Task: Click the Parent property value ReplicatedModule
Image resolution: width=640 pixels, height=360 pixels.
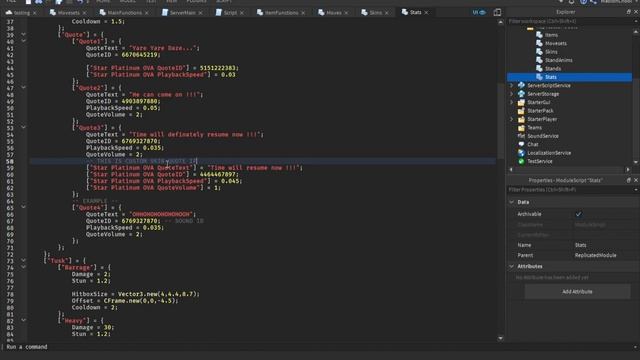Action: (596, 255)
